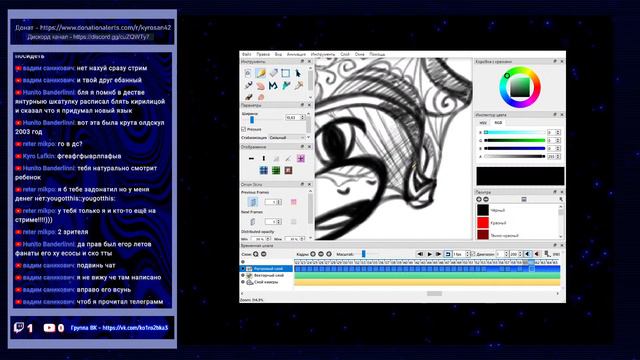Adjust the alpha channel value spinbox
The width and height of the screenshot is (640, 360).
pos(553,156)
